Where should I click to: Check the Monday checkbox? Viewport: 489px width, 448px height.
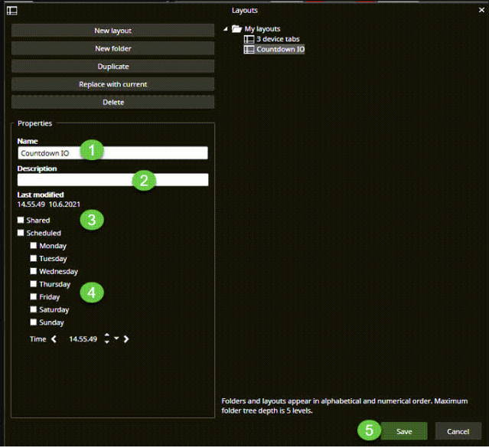click(x=34, y=246)
